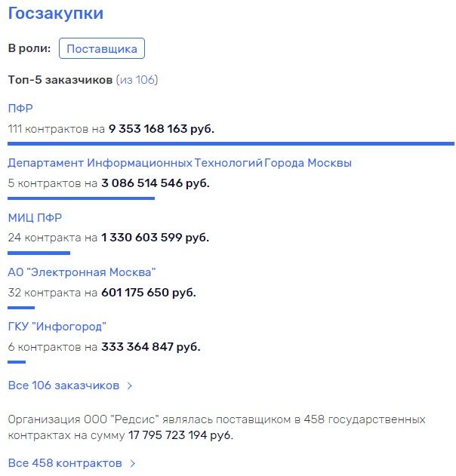Click the "из 106" customers count text
The height and width of the screenshot is (476, 456).
pos(137,80)
